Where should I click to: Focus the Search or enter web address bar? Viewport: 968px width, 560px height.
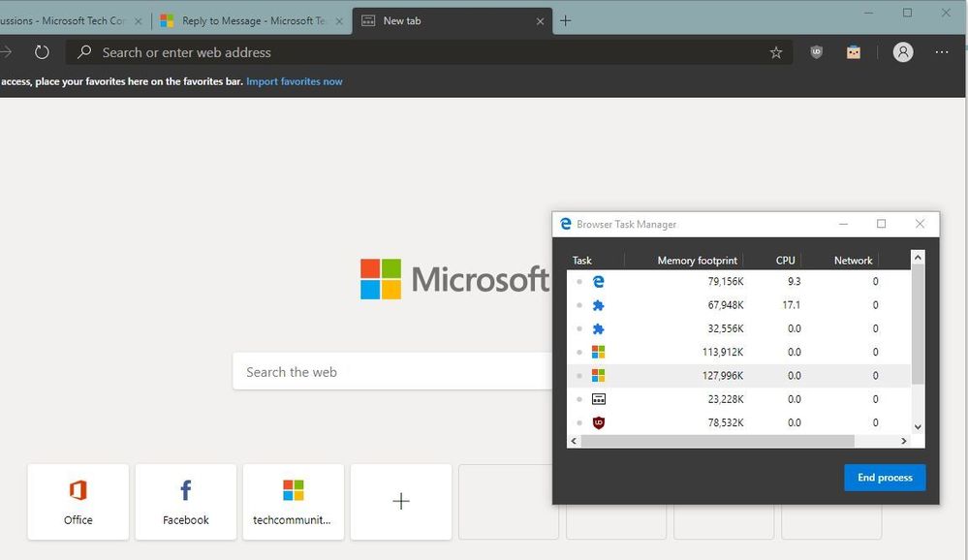pyautogui.click(x=429, y=52)
